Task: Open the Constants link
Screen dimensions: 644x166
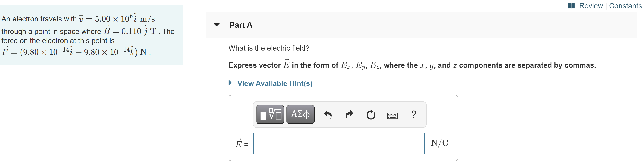Action: pos(625,5)
